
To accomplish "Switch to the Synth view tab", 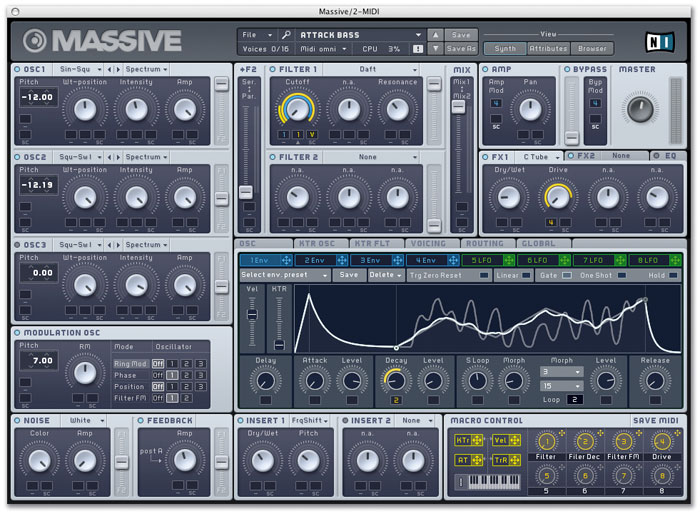I will click(x=505, y=49).
